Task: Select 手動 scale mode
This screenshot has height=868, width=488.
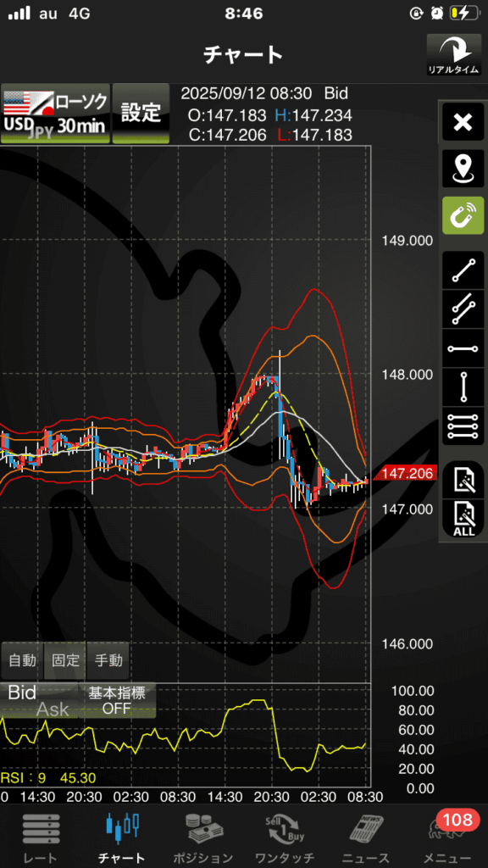Action: (108, 660)
